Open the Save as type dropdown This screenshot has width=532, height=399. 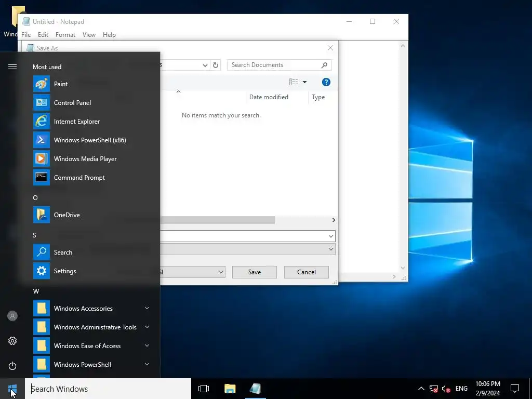click(x=331, y=249)
